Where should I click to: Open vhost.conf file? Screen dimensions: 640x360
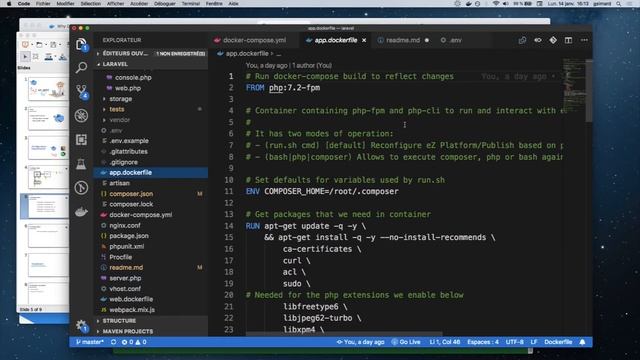(125, 289)
